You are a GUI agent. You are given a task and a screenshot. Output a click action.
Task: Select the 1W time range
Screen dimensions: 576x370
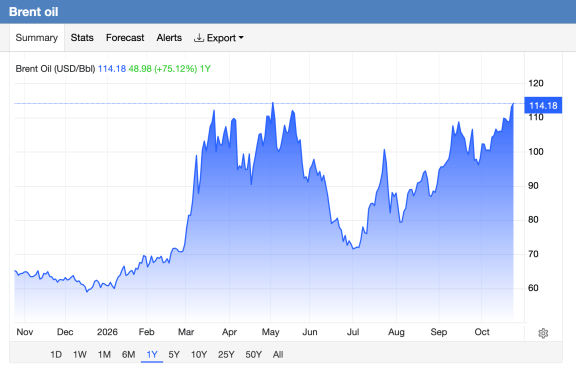click(x=80, y=355)
